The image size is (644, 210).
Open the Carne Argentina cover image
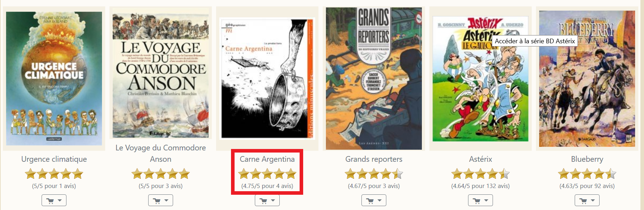(x=267, y=78)
